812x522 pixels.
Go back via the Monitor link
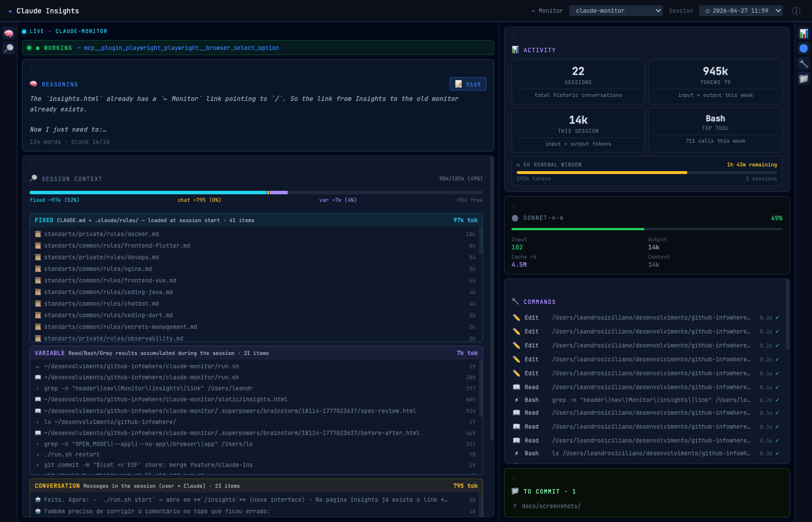(547, 11)
